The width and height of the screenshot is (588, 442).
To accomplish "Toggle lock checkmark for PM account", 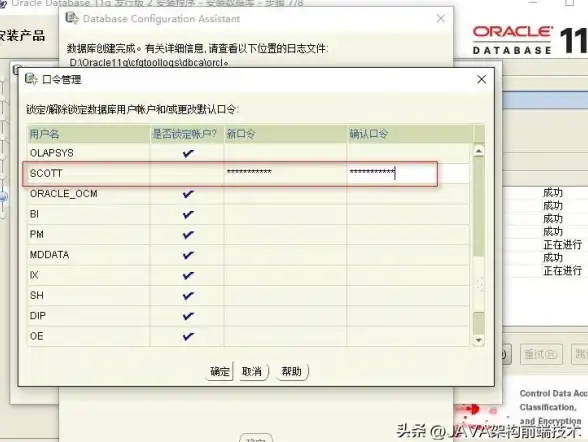I will click(x=188, y=235).
